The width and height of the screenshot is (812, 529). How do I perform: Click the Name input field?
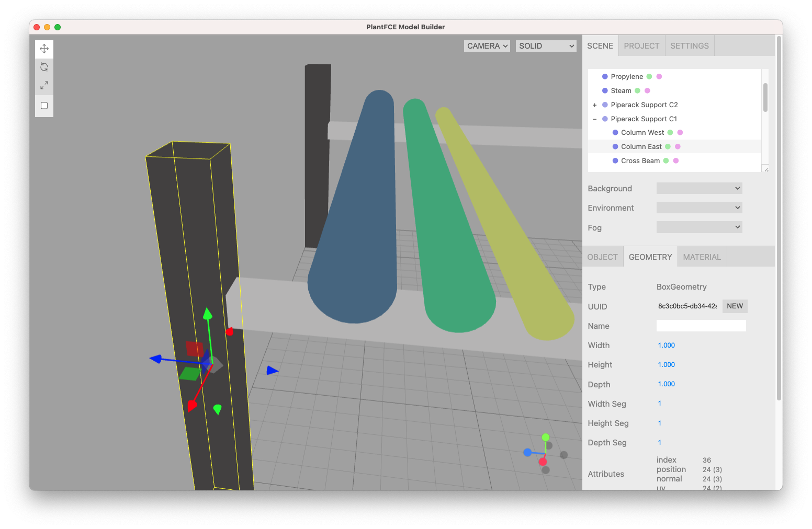pos(701,325)
